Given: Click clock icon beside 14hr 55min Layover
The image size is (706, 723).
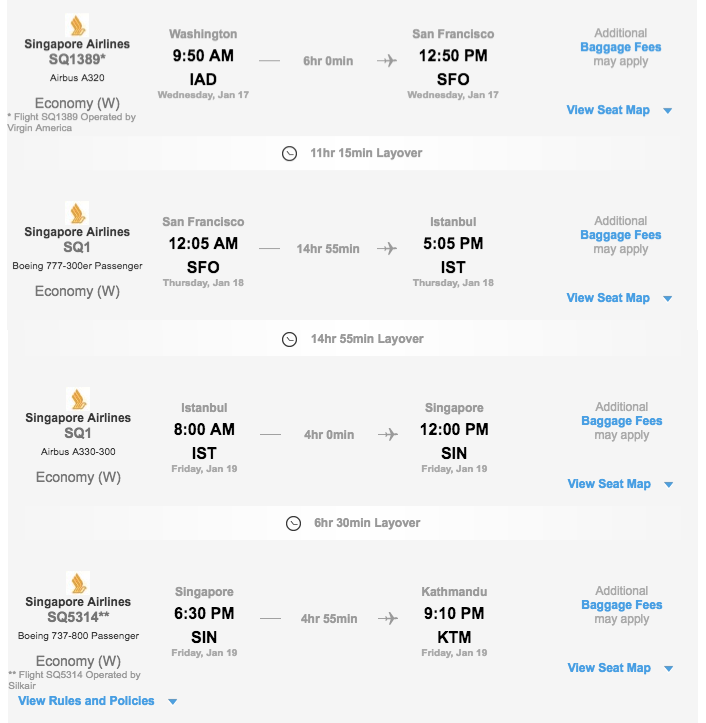Looking at the screenshot, I should pyautogui.click(x=290, y=339).
